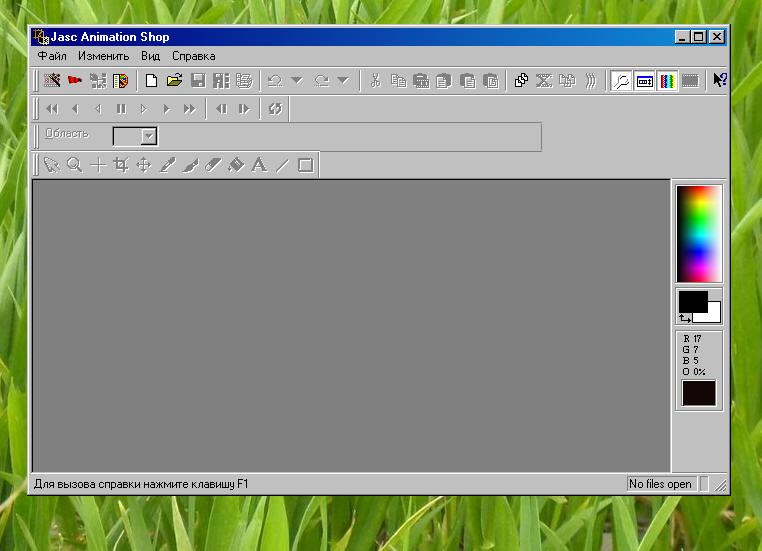Click the Save floppy disk icon
Viewport: 762px width, 551px height.
198,81
